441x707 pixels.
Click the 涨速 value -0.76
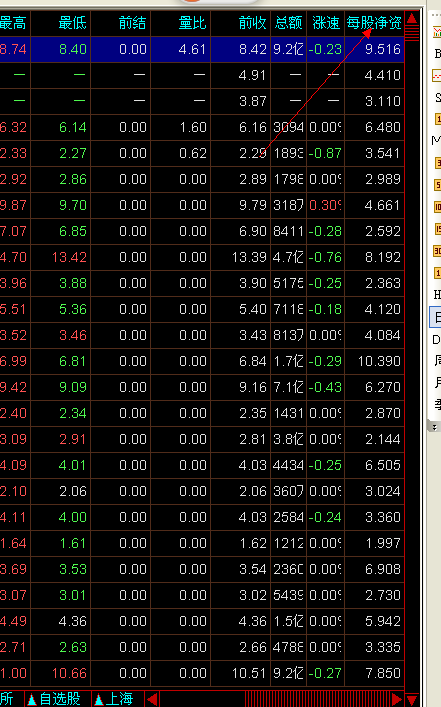[x=325, y=257]
